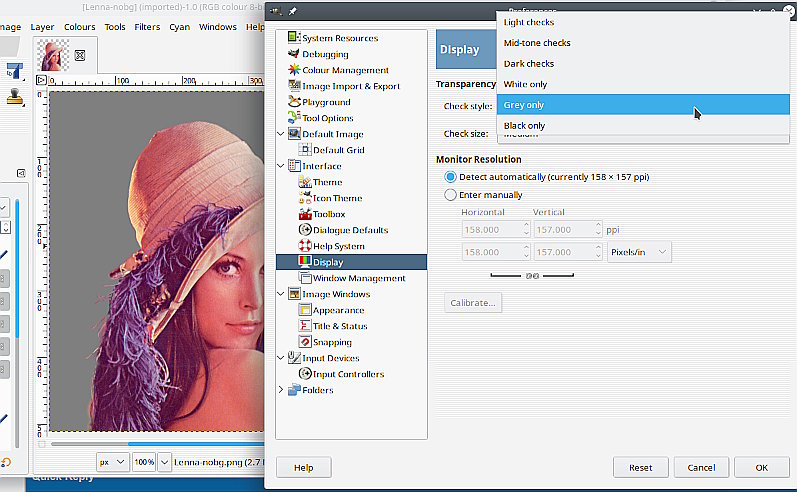Open the Playground preferences icon
Screen dimensions: 797x492
pos(293,102)
